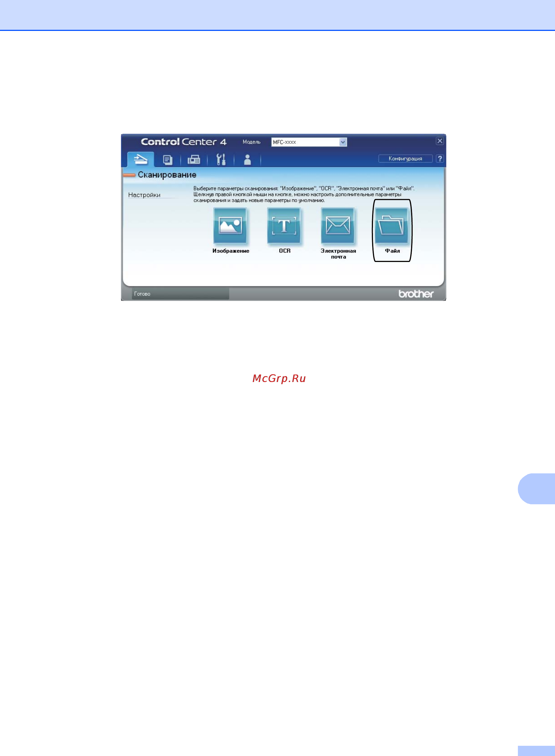
Task: Click the OCR scan button icon
Action: click(284, 225)
